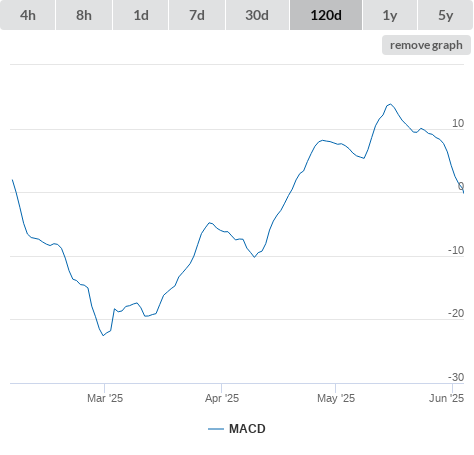Image resolution: width=474 pixels, height=455 pixels.
Task: Click the remove graph button
Action: pyautogui.click(x=426, y=45)
